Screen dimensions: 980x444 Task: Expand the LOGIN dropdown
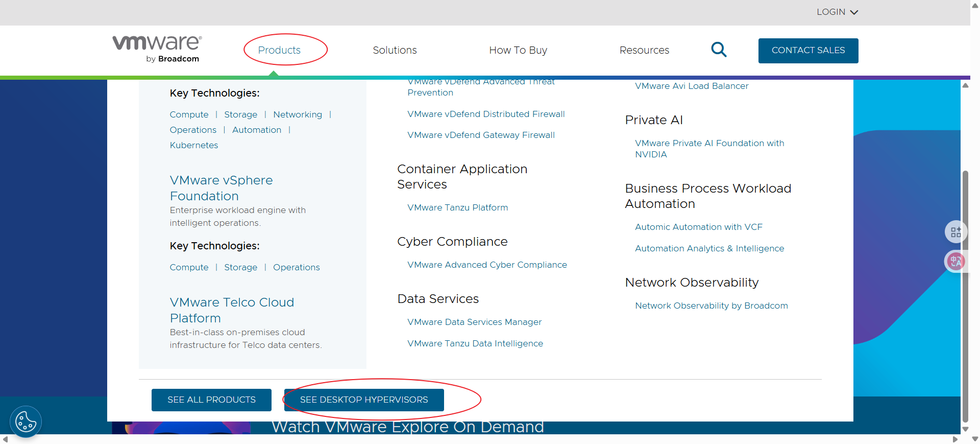[837, 12]
